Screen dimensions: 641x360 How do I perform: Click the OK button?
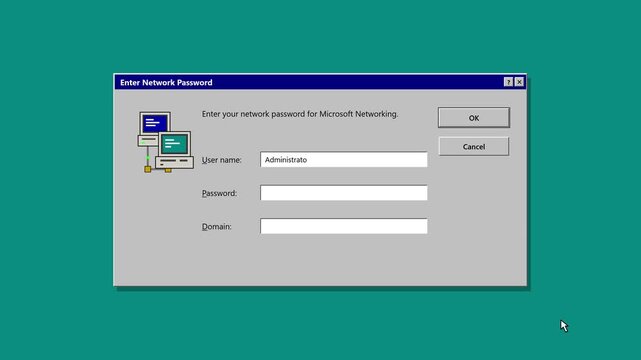click(x=473, y=118)
